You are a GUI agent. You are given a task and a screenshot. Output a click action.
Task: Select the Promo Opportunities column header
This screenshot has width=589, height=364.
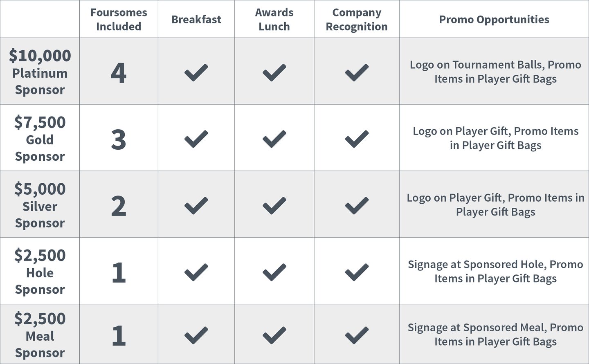pyautogui.click(x=494, y=19)
